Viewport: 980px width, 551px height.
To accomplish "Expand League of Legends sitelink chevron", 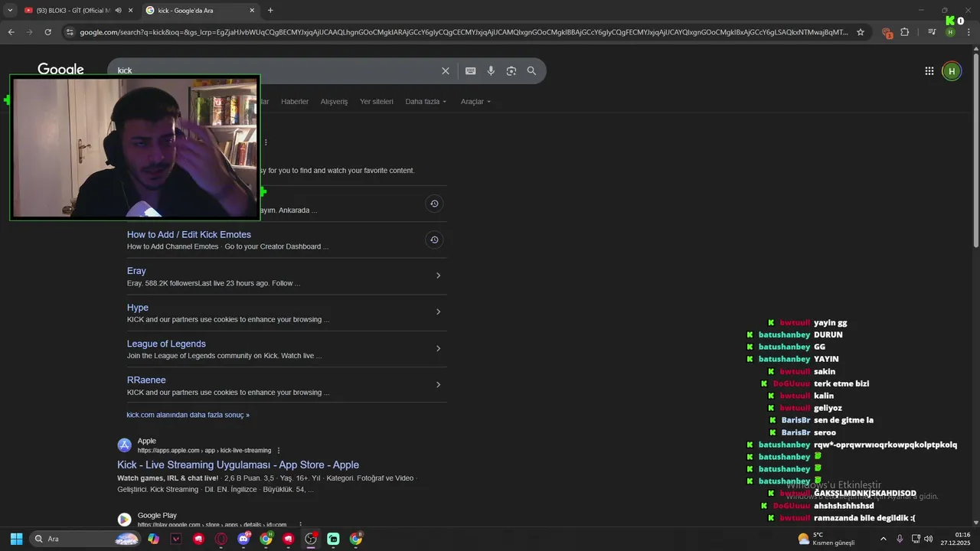I will click(438, 348).
